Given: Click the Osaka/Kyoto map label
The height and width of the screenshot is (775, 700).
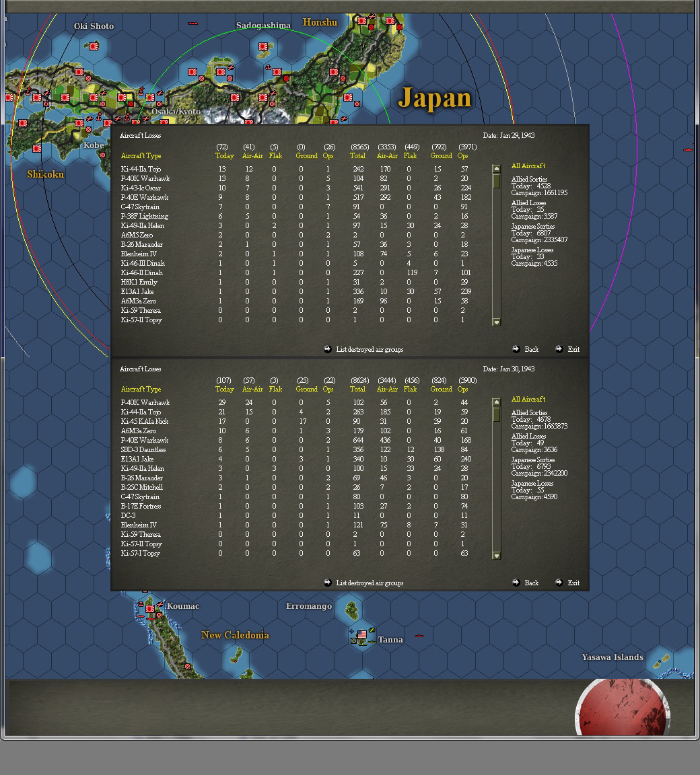Looking at the screenshot, I should pos(176,112).
